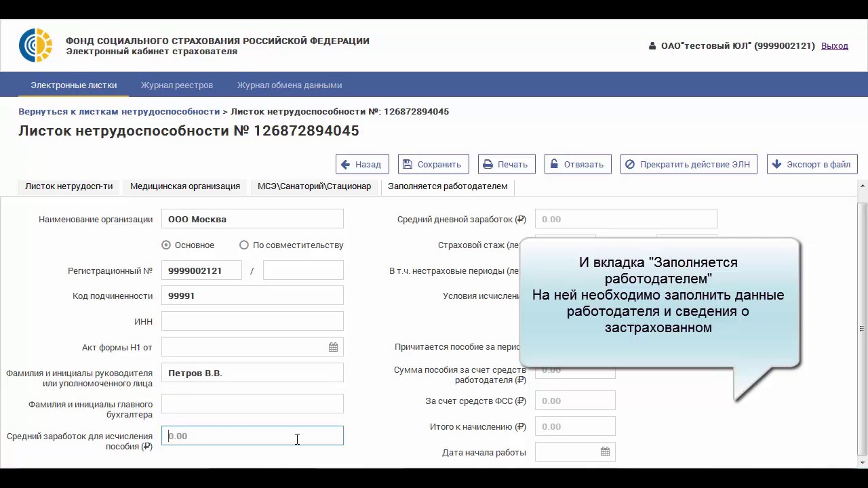Screen dimensions: 868x488
Task: Open Журнал реестров menu item
Action: pyautogui.click(x=177, y=85)
